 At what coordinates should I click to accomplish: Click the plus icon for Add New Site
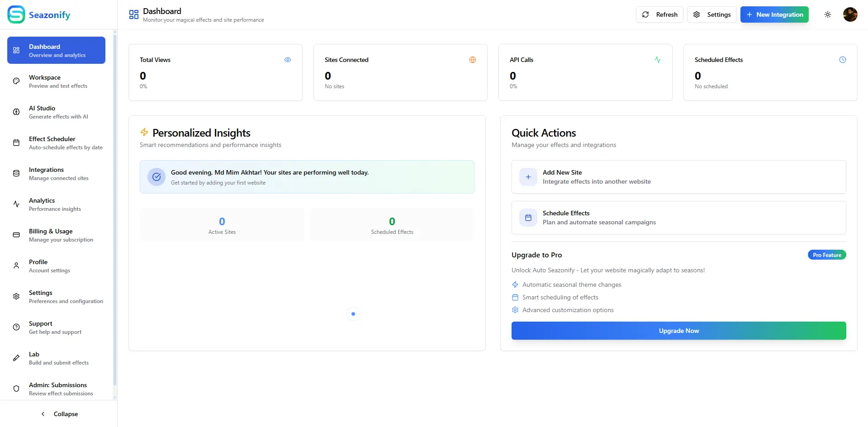click(x=528, y=177)
